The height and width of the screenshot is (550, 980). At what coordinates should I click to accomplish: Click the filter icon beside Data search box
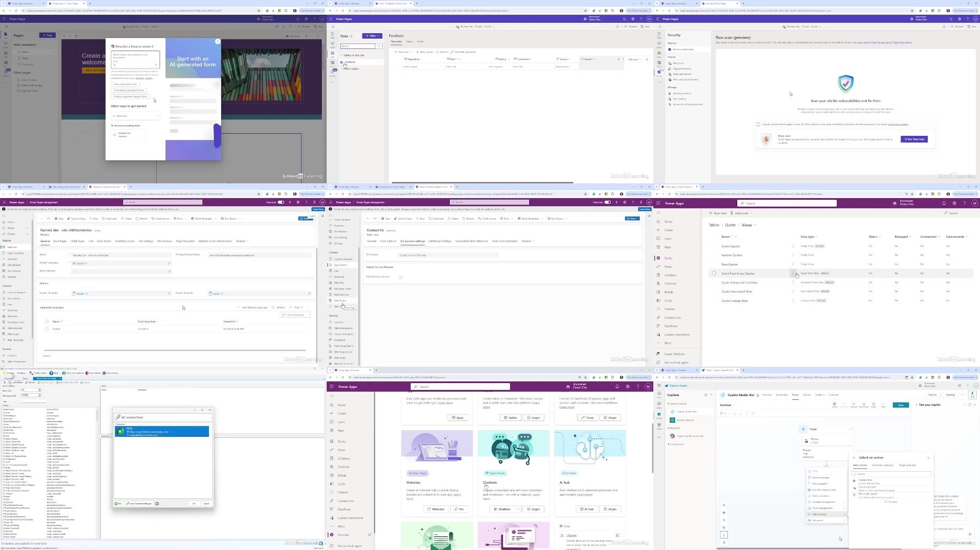point(379,46)
